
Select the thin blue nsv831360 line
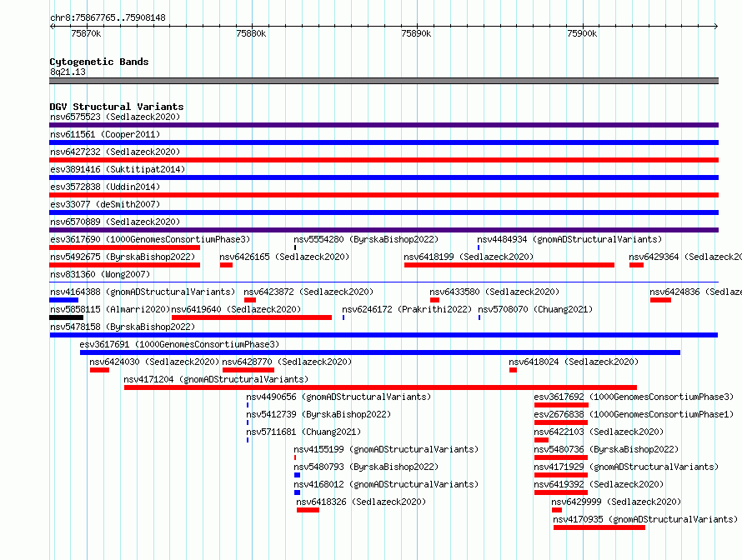point(384,282)
